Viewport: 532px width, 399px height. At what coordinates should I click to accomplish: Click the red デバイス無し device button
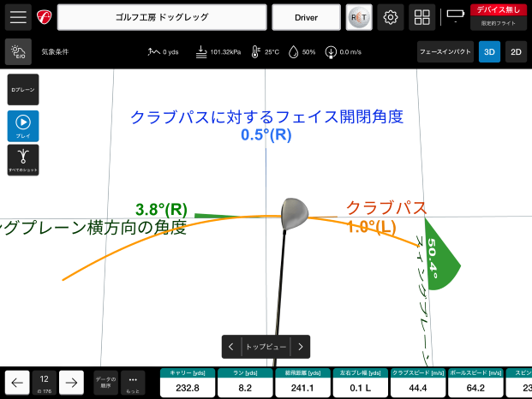click(499, 9)
